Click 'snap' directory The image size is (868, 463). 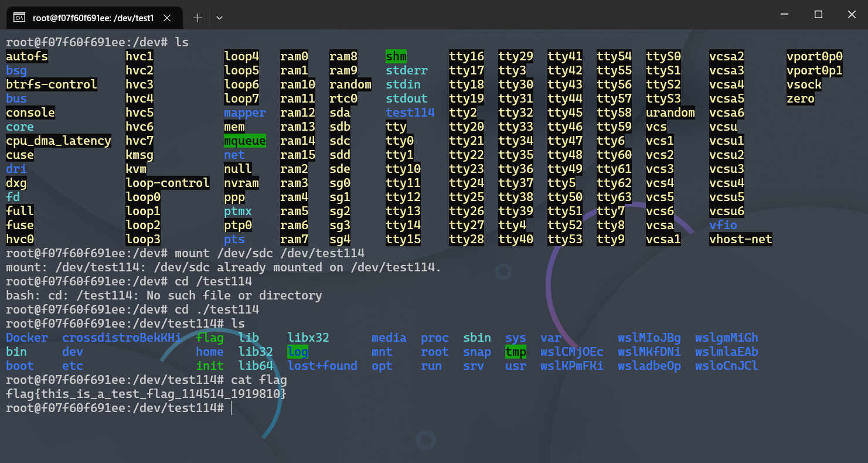click(477, 352)
